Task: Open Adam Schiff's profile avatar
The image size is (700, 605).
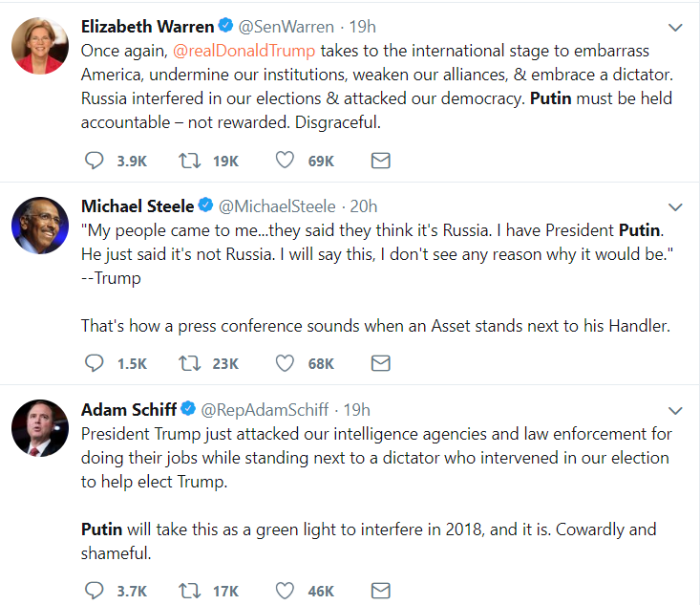Action: click(40, 428)
